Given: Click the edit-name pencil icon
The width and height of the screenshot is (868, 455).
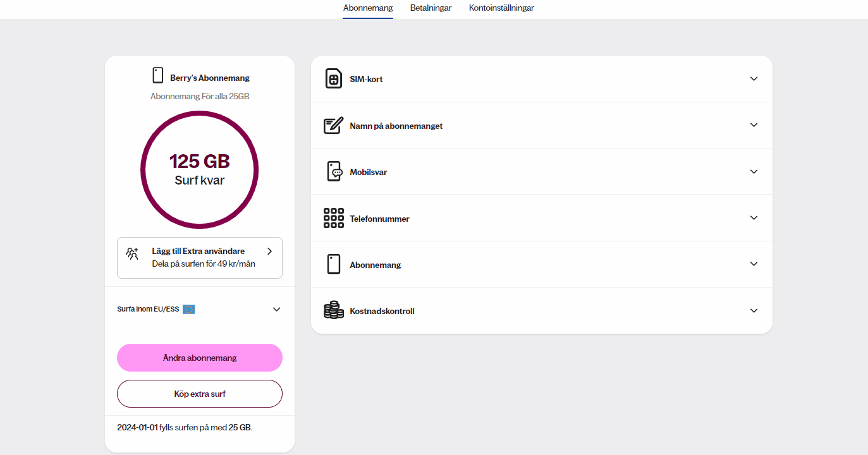Looking at the screenshot, I should (333, 125).
